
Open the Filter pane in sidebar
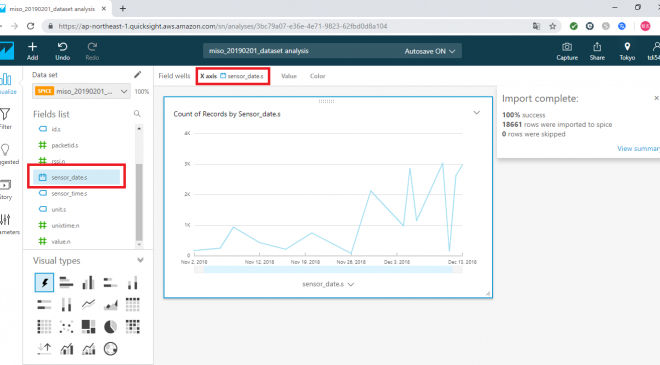(x=5, y=119)
